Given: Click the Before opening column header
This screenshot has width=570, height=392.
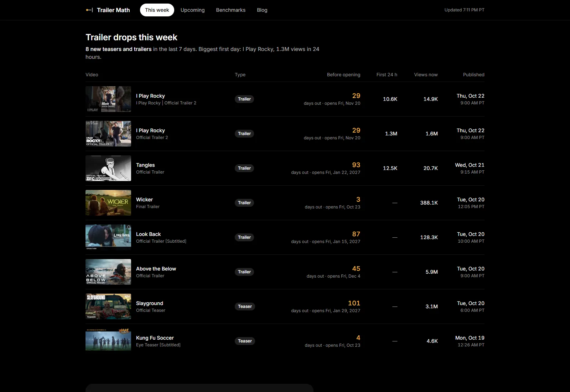Looking at the screenshot, I should point(344,74).
